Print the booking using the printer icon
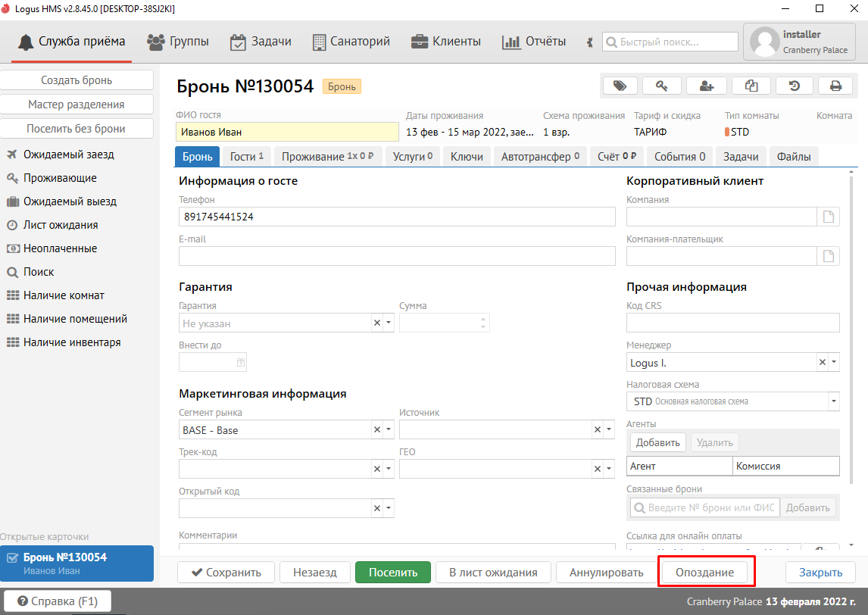 click(x=835, y=86)
